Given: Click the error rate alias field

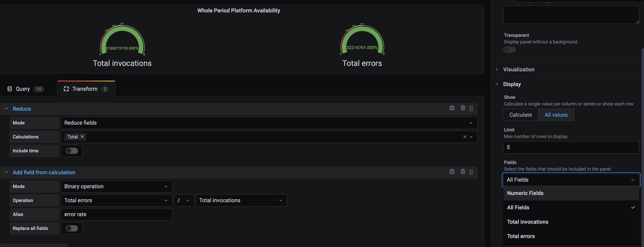Looking at the screenshot, I should pos(117,214).
